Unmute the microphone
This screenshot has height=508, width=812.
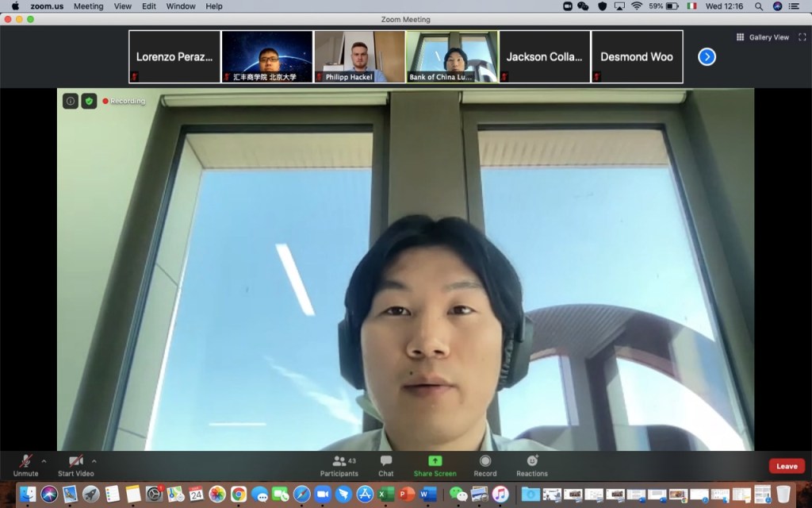[x=25, y=464]
